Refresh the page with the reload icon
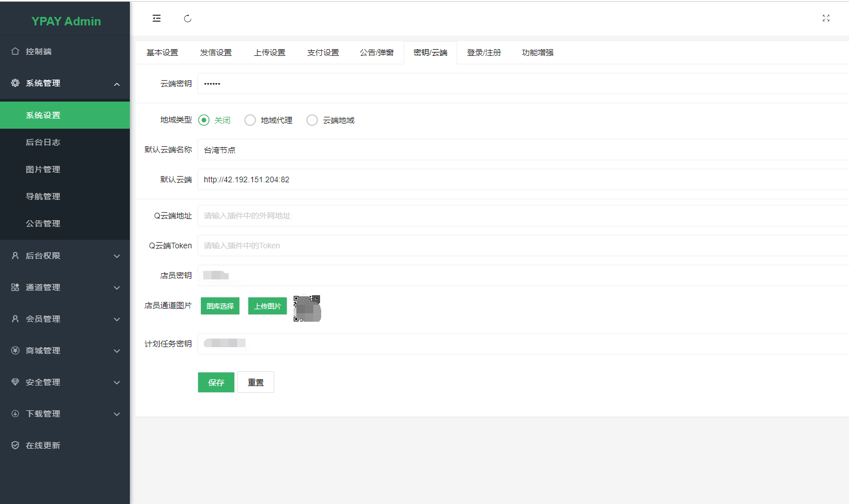 (187, 18)
